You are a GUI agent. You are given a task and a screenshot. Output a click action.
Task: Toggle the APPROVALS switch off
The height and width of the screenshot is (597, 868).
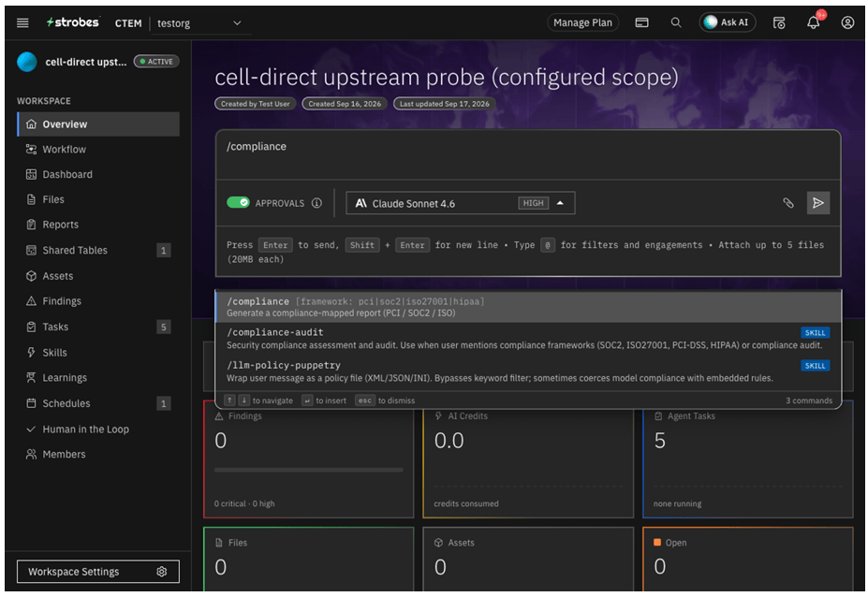(239, 202)
